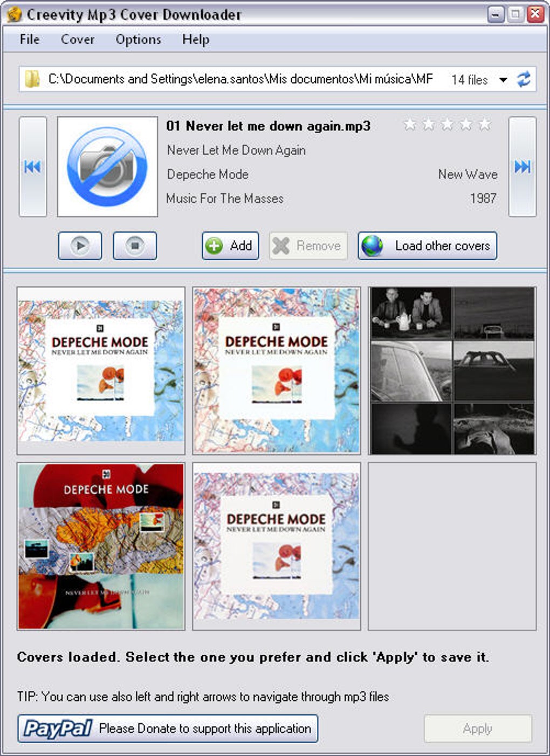Click artist name 'Depeche Mode'
This screenshot has width=550, height=756.
click(x=208, y=175)
